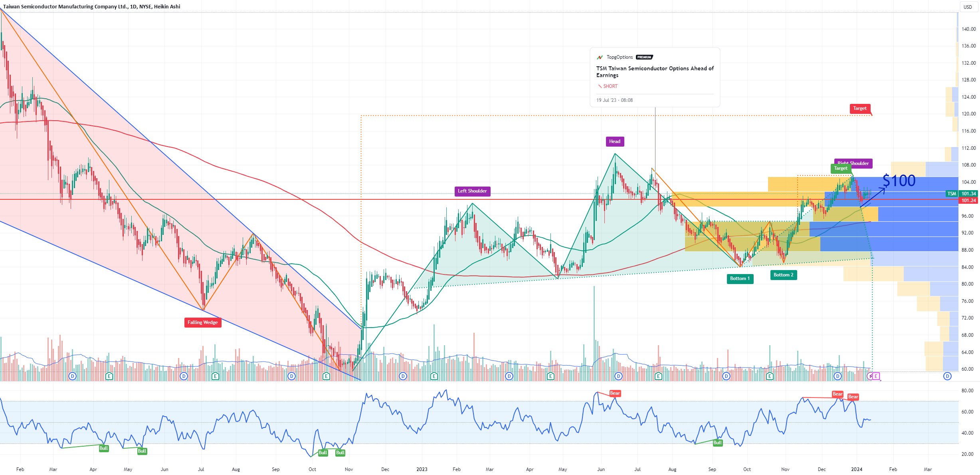
Task: Select the Left Shoulder label
Action: tap(472, 191)
